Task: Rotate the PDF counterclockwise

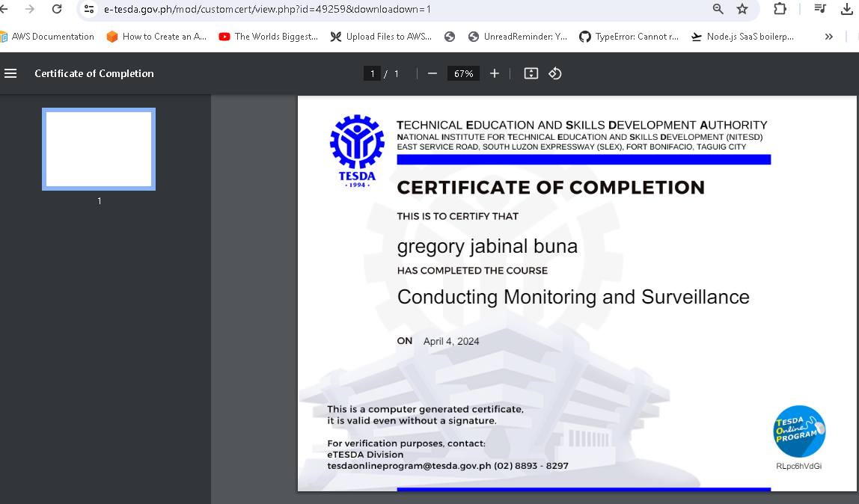Action: [555, 73]
